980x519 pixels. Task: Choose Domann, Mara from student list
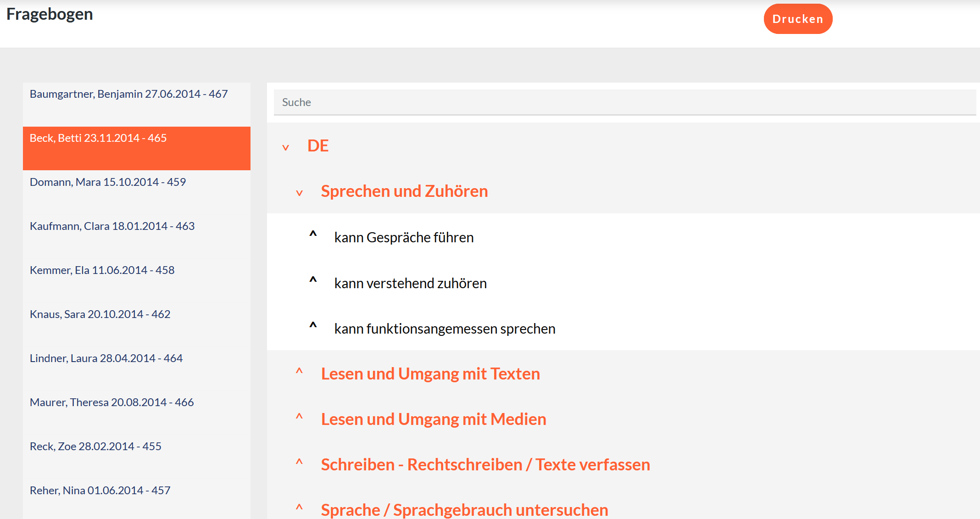click(x=108, y=182)
